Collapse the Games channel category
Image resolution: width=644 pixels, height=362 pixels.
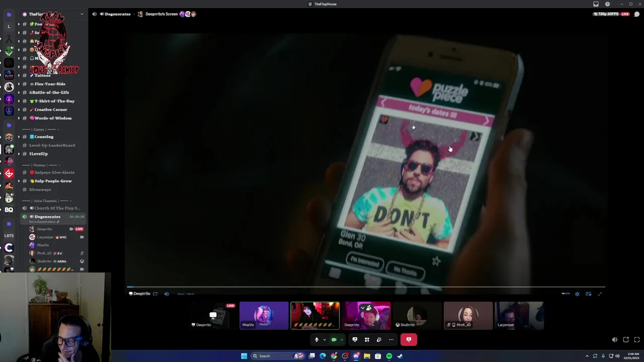point(40,129)
